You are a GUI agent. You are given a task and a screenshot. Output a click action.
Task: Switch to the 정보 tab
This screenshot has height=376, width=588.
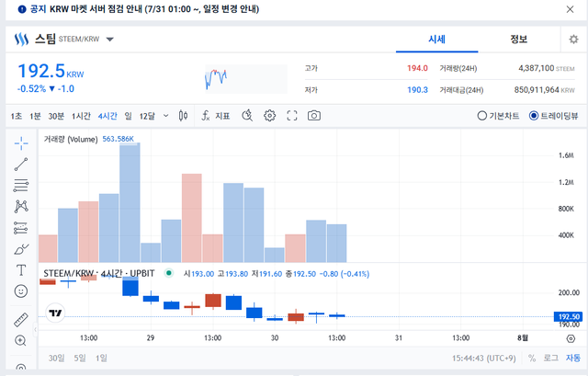[519, 39]
